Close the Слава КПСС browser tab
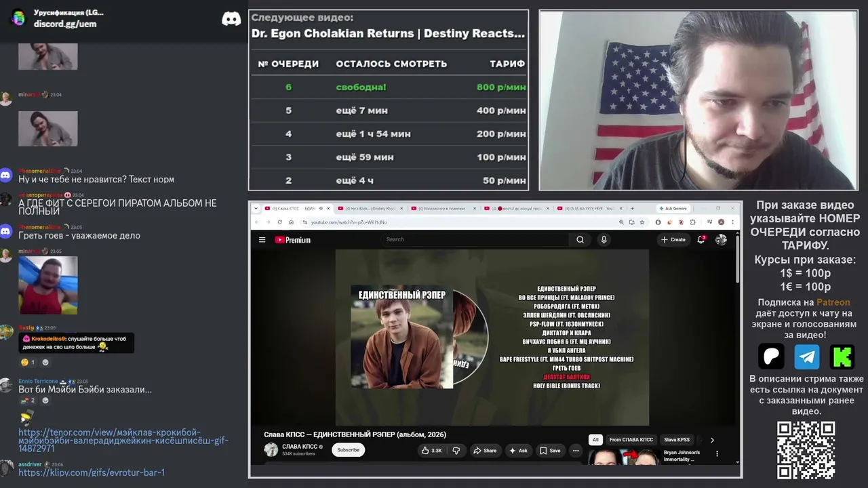Screen dimensions: 868x488 (329, 208)
